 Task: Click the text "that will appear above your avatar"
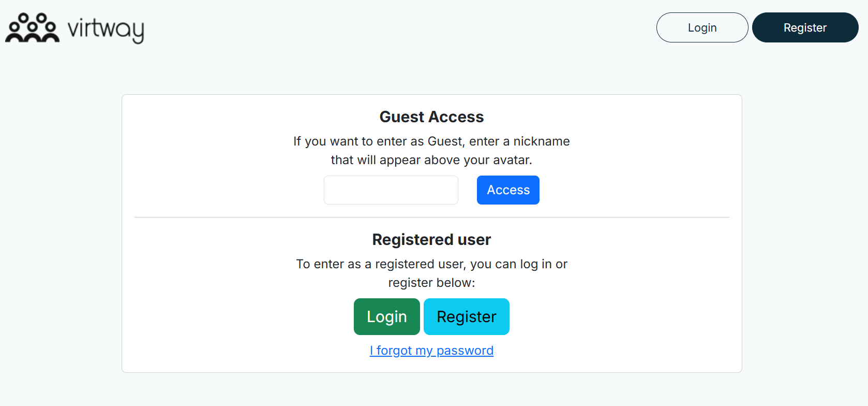click(x=431, y=160)
